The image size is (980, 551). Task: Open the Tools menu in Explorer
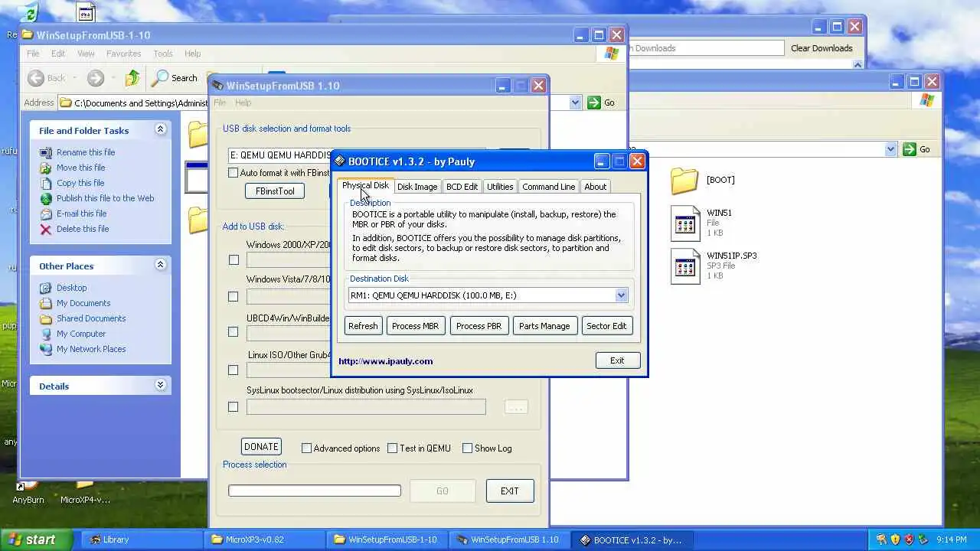(x=163, y=54)
